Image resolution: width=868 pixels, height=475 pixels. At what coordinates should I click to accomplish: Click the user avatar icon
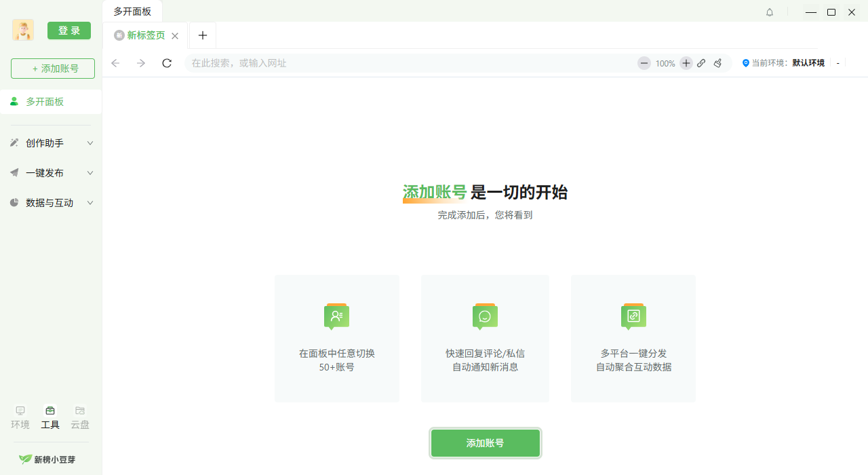pyautogui.click(x=23, y=30)
